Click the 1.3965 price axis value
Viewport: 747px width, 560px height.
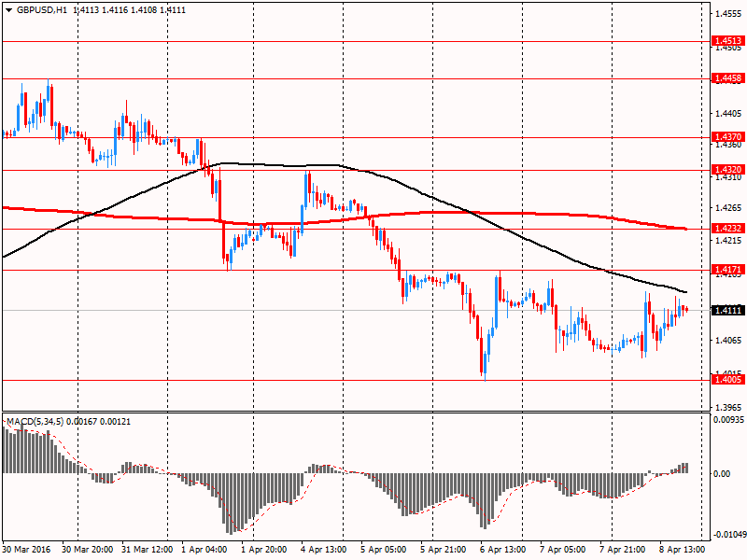[x=728, y=407]
